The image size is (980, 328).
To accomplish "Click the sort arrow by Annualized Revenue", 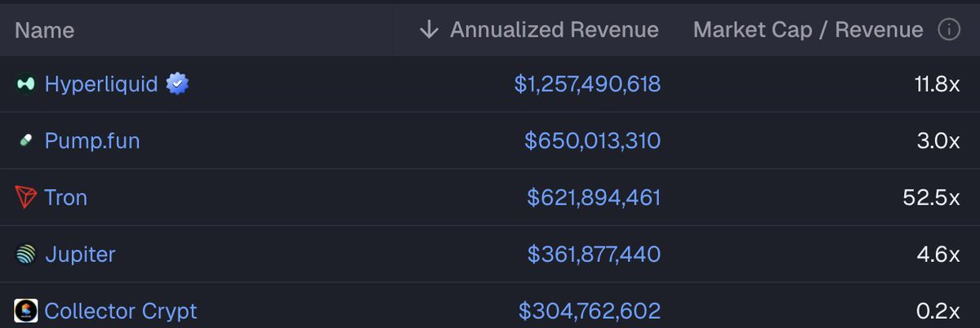I will 429,30.
